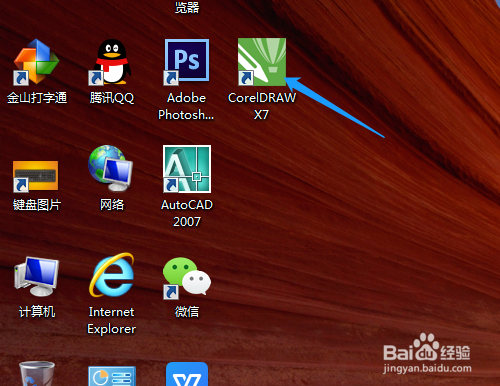
Task: Select the 键盘图片 shortcut icon
Action: coord(36,176)
